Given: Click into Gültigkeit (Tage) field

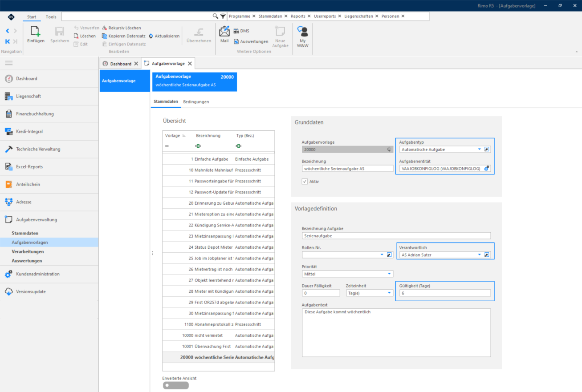Looking at the screenshot, I should (x=445, y=293).
